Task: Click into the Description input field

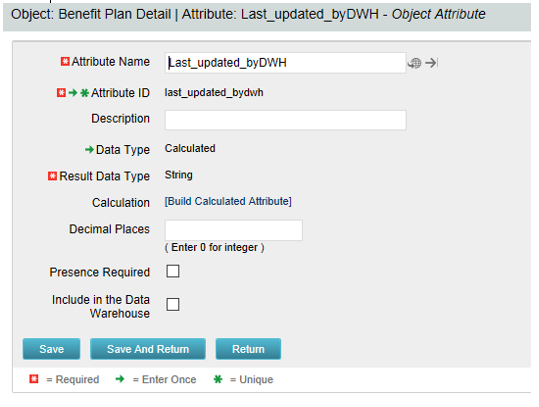Action: click(285, 120)
